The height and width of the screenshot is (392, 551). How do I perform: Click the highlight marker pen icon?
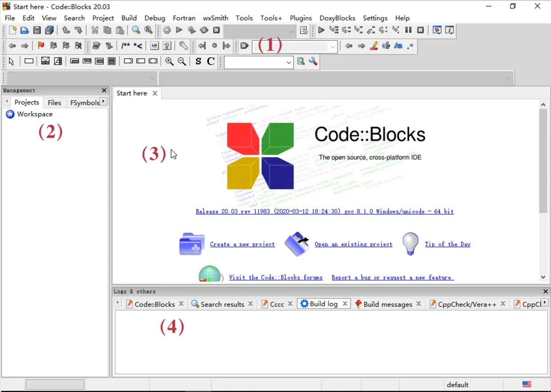pyautogui.click(x=374, y=46)
